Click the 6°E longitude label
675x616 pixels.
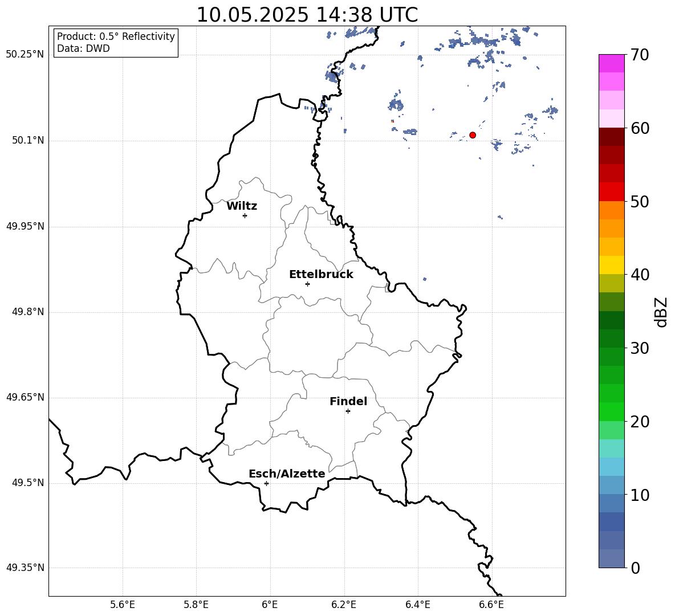coord(270,605)
